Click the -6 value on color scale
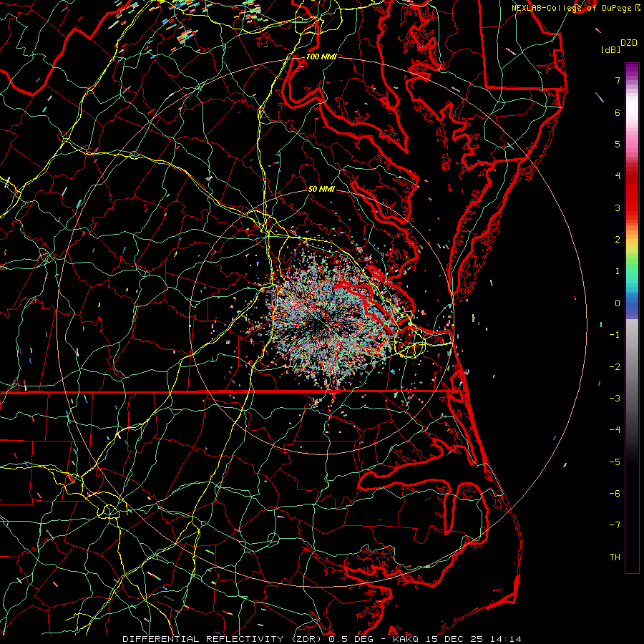The width and height of the screenshot is (644, 644). 615,494
